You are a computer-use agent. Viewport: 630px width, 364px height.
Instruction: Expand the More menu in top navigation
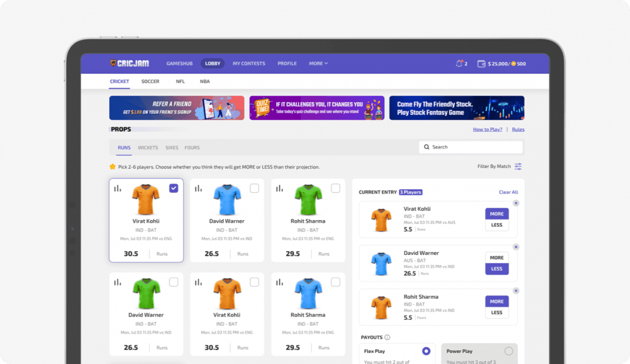(x=318, y=63)
